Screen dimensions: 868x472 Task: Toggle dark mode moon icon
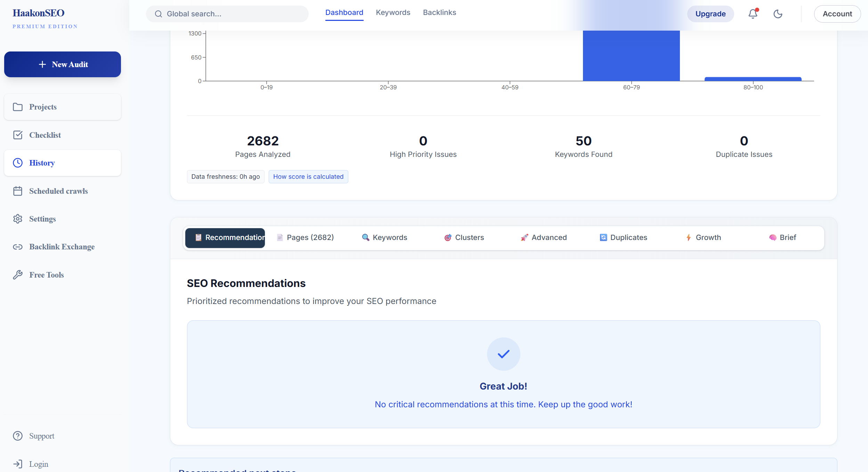pyautogui.click(x=778, y=14)
